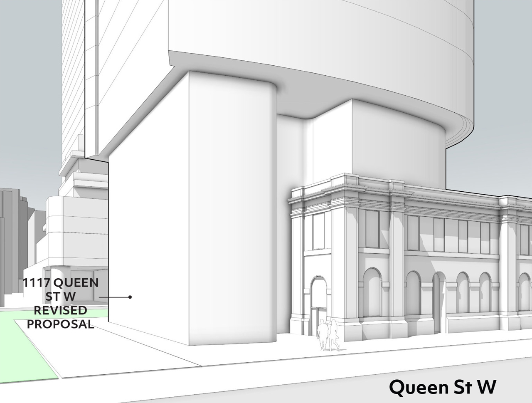Select the 1117 Queen St W Revised Proposal annotation
Image resolution: width=532 pixels, height=403 pixels.
click(61, 304)
